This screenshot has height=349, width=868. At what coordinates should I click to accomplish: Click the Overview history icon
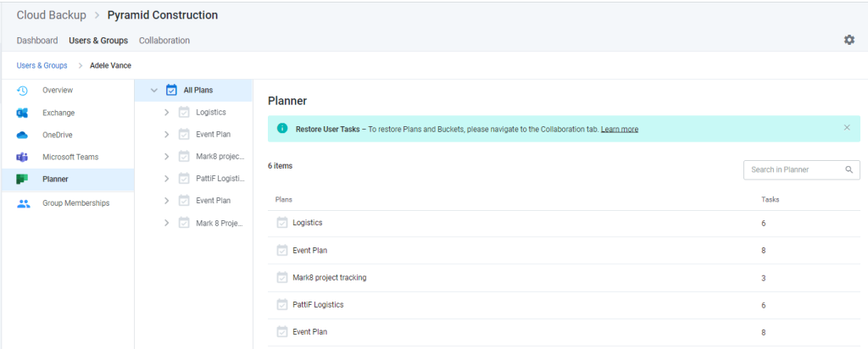coord(22,90)
